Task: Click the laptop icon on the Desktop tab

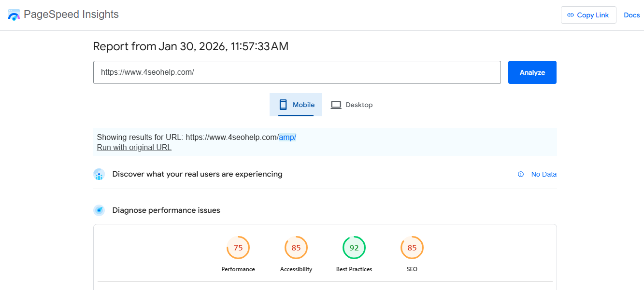Action: pyautogui.click(x=336, y=104)
